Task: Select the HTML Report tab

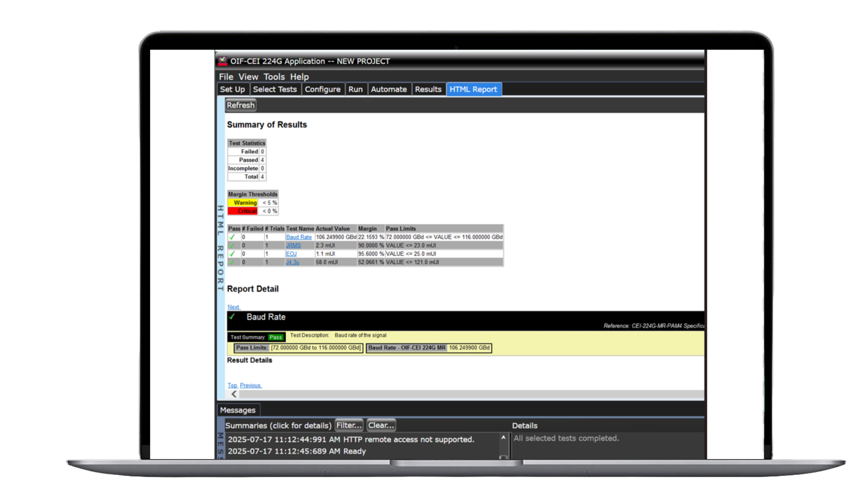Action: click(x=473, y=89)
